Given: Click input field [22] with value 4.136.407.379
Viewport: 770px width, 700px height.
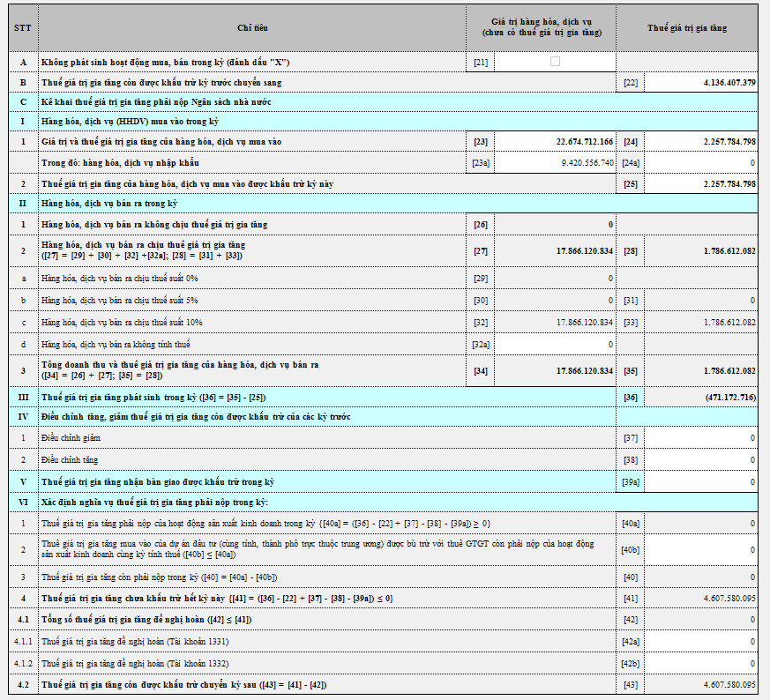Looking at the screenshot, I should click(x=700, y=83).
